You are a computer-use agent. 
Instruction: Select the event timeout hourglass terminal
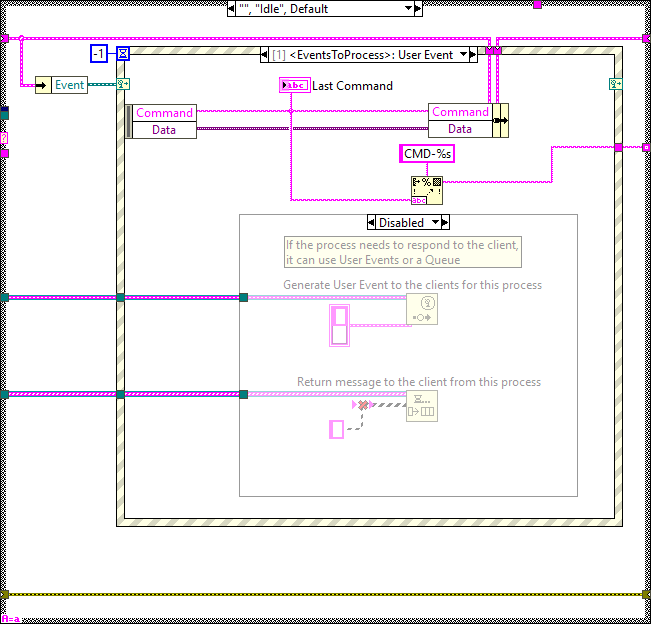pyautogui.click(x=123, y=54)
